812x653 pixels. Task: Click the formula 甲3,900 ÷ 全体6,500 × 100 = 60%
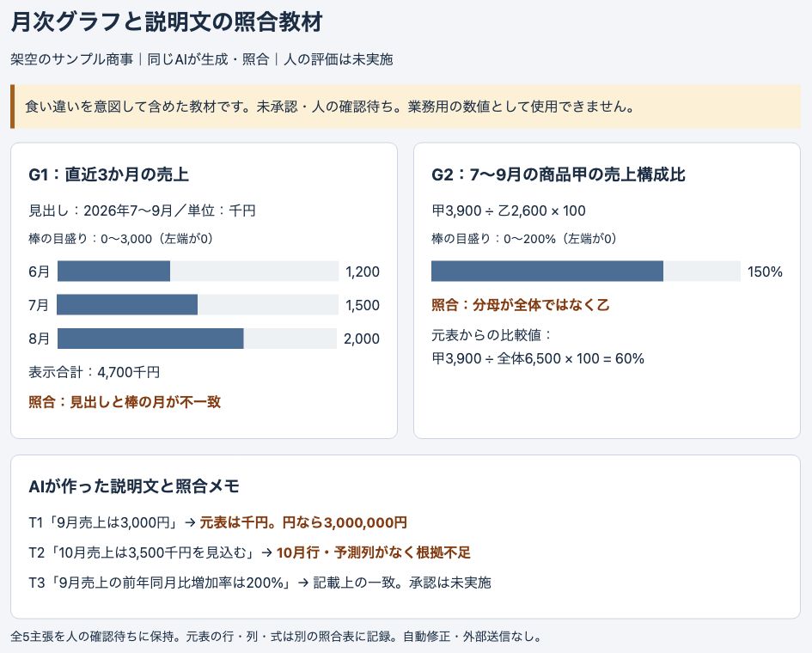click(538, 358)
